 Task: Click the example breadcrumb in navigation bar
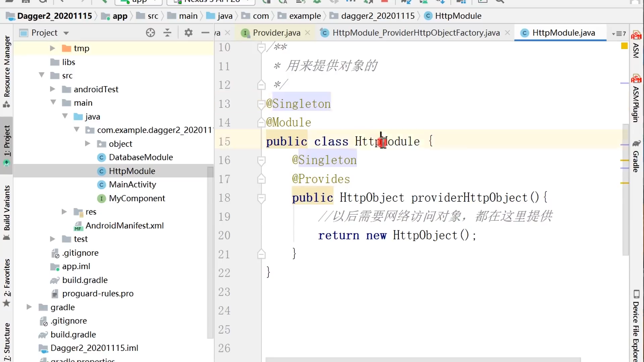[305, 16]
